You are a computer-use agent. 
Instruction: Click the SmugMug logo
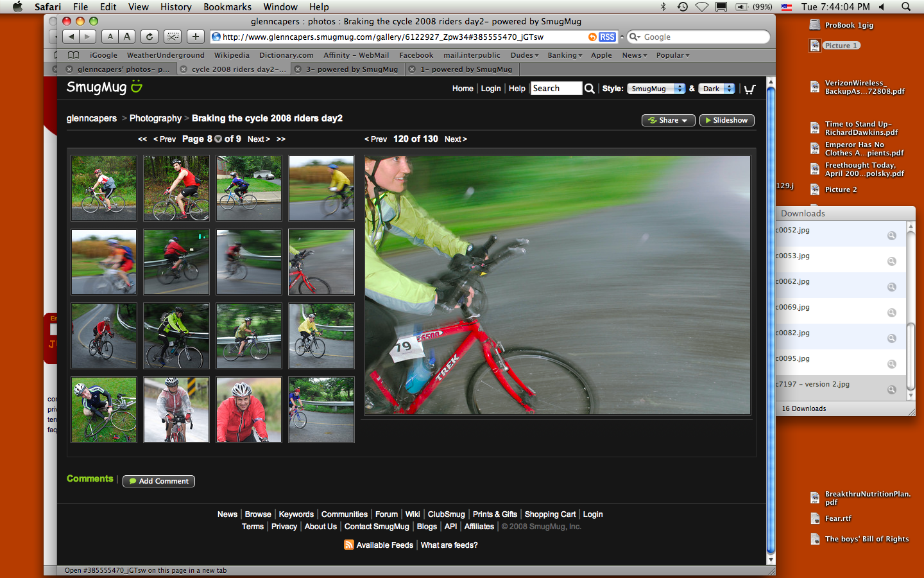coord(104,87)
